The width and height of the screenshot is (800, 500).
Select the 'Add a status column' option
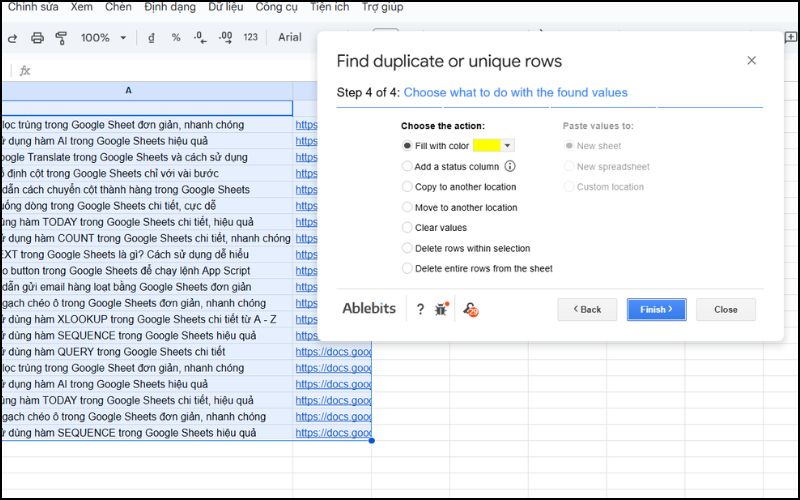tap(407, 167)
